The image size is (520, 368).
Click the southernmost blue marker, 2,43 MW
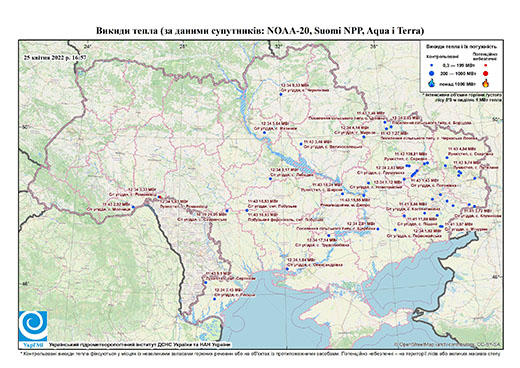(x=215, y=299)
